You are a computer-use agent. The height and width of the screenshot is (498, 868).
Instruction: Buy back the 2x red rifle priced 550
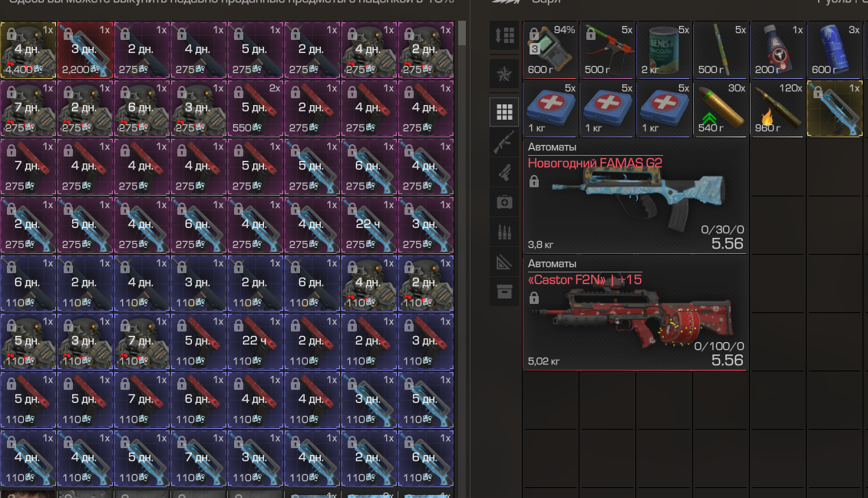coord(256,108)
